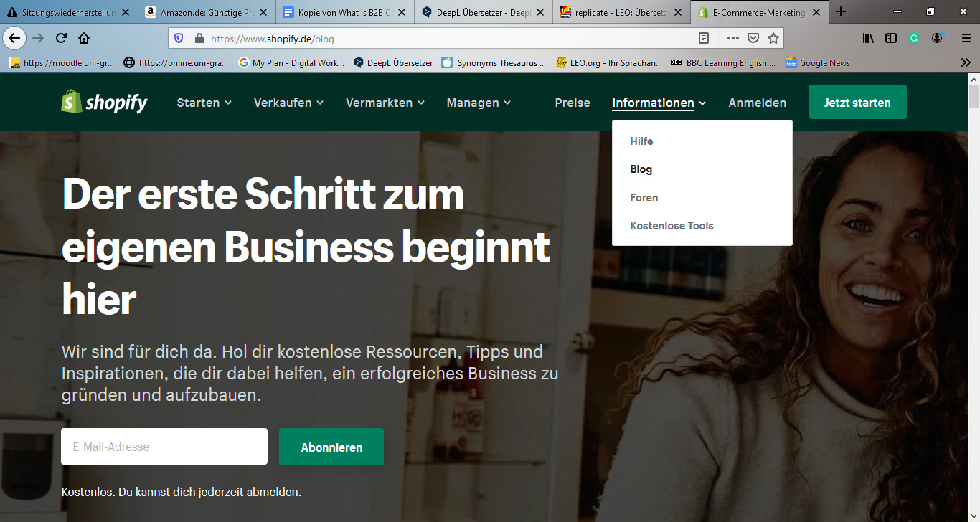Click the Shopify logo
This screenshot has width=980, height=522.
click(105, 103)
